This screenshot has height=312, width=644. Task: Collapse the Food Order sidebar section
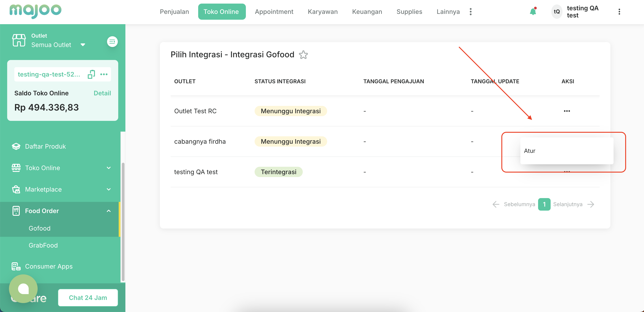coord(109,211)
